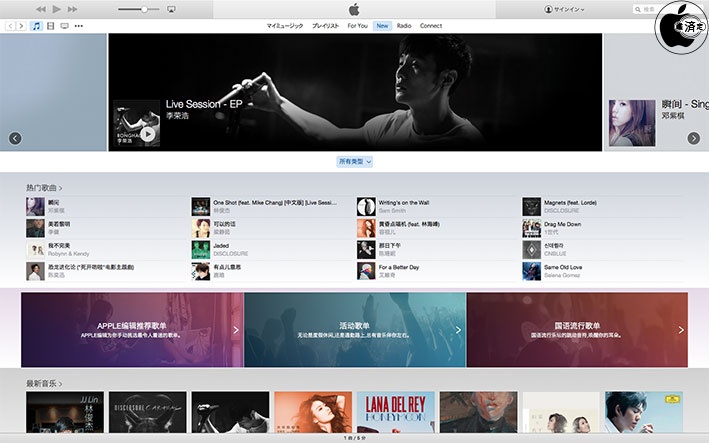Open artist name 李荣浩 under banner title
Screen dimensions: 709x443
177,116
